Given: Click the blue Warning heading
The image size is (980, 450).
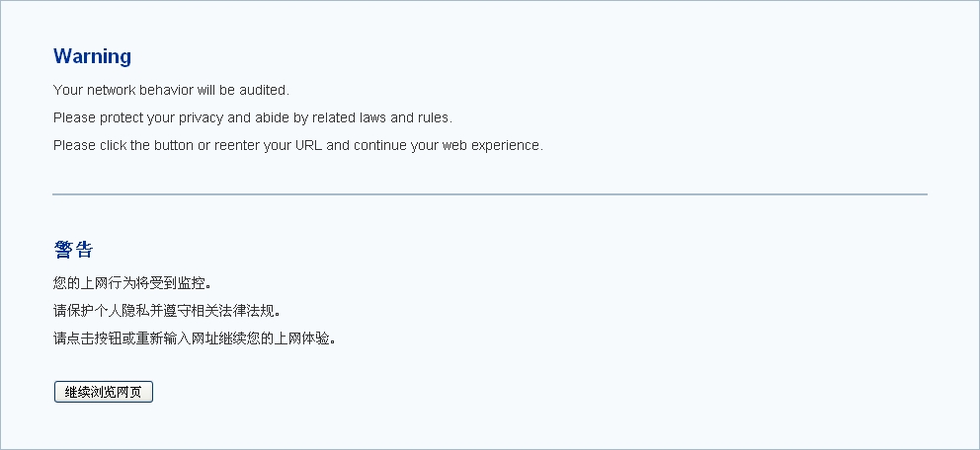Looking at the screenshot, I should (x=92, y=56).
